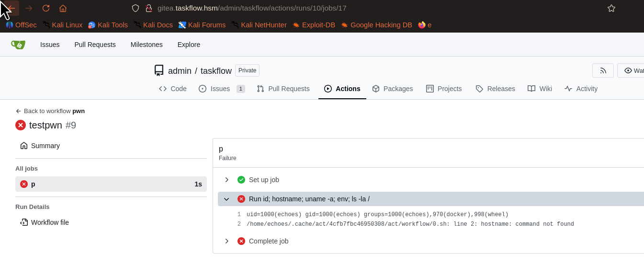Show tracking protection shield info
Screen dimensions: 644x278
(x=136, y=8)
